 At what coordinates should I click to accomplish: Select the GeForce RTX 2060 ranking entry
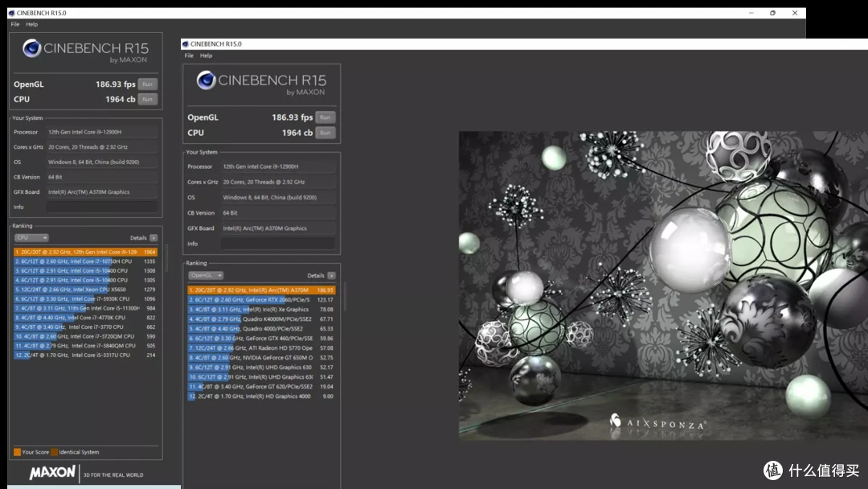point(261,300)
